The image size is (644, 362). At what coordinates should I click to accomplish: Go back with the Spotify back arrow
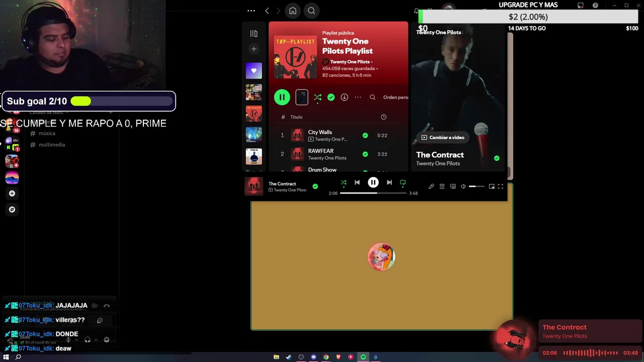coord(267,11)
